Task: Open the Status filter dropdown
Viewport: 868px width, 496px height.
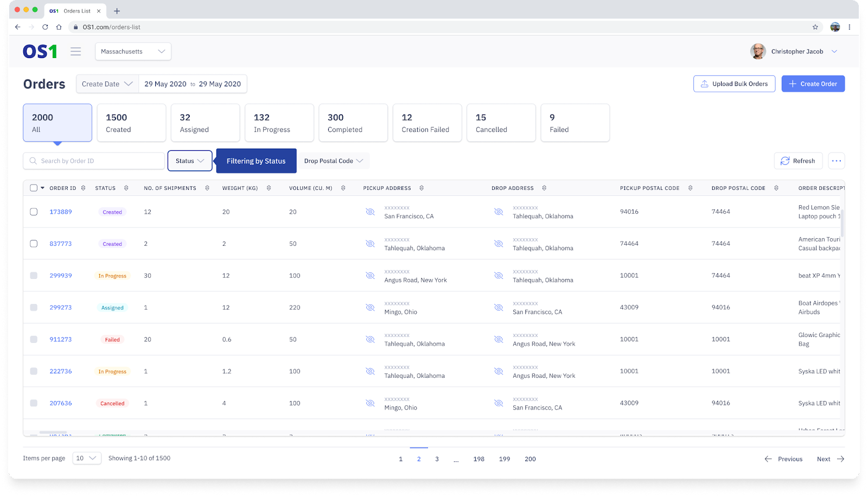Action: (189, 161)
